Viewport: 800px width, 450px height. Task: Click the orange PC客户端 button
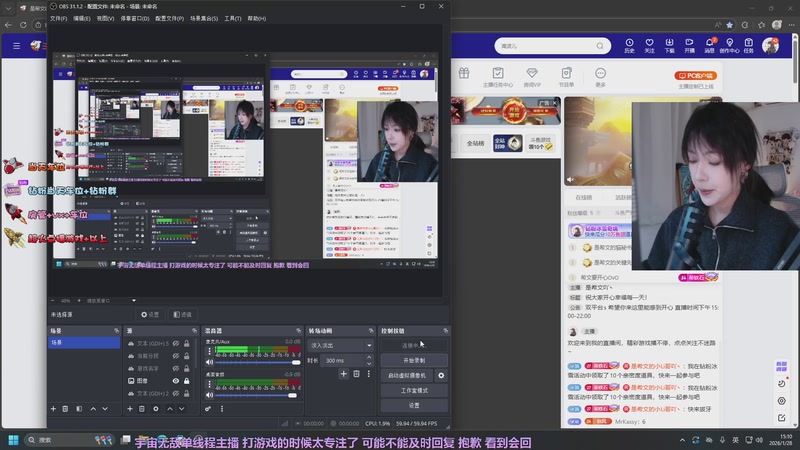click(696, 76)
